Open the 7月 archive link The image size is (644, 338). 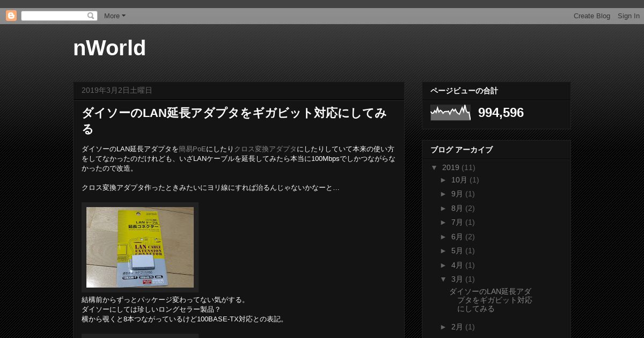click(457, 222)
